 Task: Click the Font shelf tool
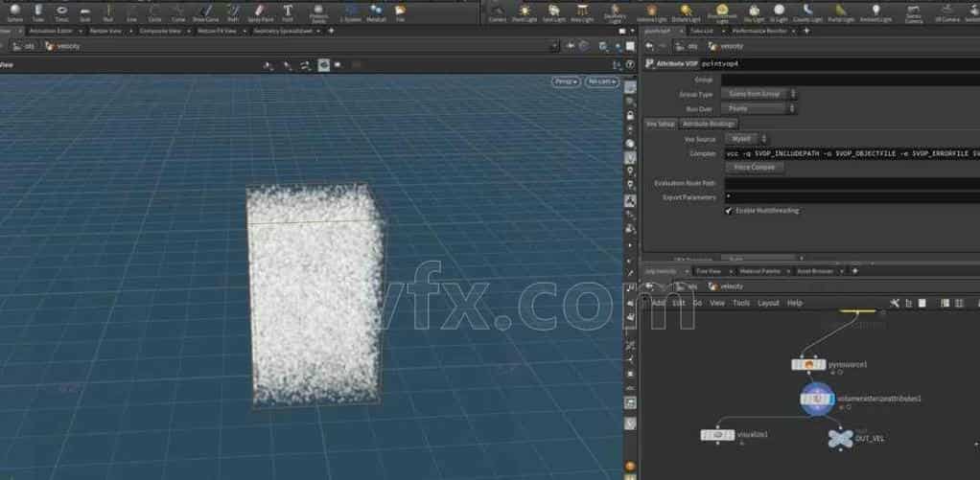click(288, 11)
